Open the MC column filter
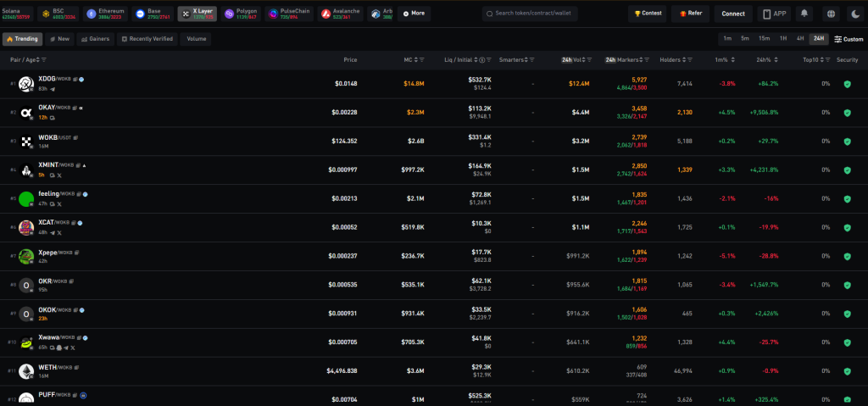This screenshot has height=406, width=868. point(422,60)
